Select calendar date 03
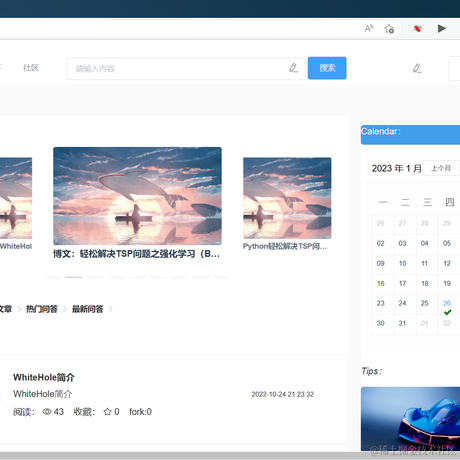The height and width of the screenshot is (460, 460). coord(403,243)
